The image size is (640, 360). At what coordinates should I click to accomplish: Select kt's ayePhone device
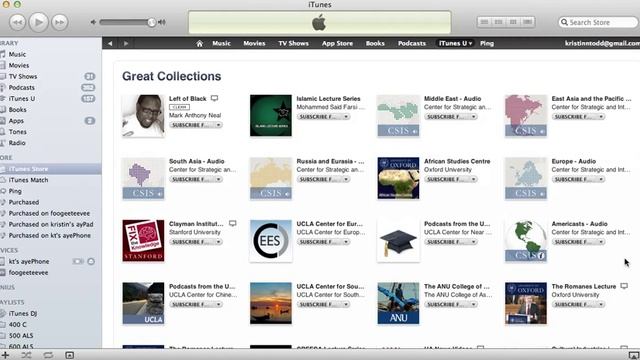(29, 261)
